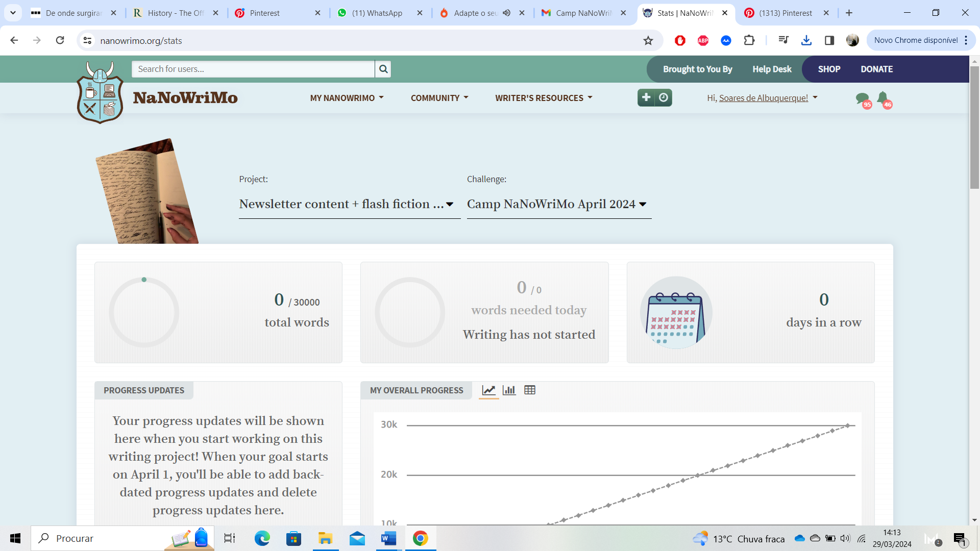Screen dimensions: 980x551
Task: Open the Challenge selection dropdown
Action: pos(559,204)
